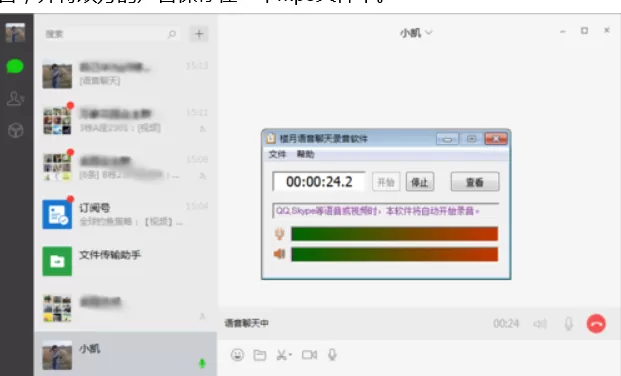Viewport: 621px width, 376px height.
Task: Open the Contacts icon in sidebar
Action: pyautogui.click(x=15, y=98)
